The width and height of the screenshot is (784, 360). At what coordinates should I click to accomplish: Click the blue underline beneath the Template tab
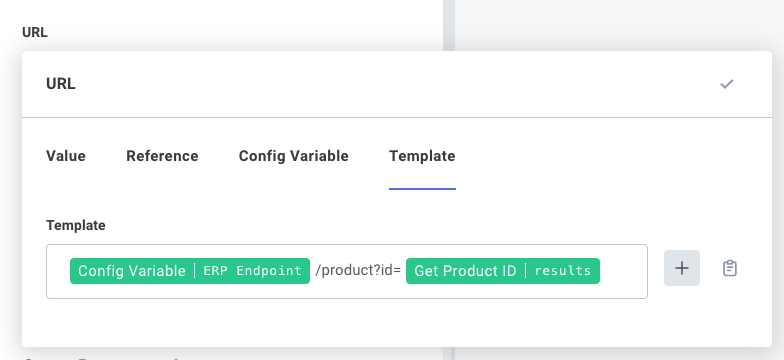pos(422,189)
